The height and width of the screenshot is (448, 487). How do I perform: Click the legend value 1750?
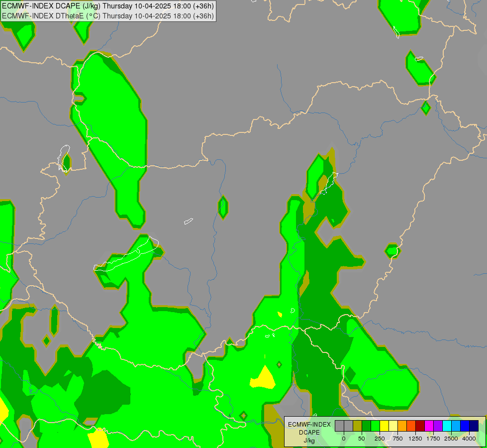tap(433, 439)
